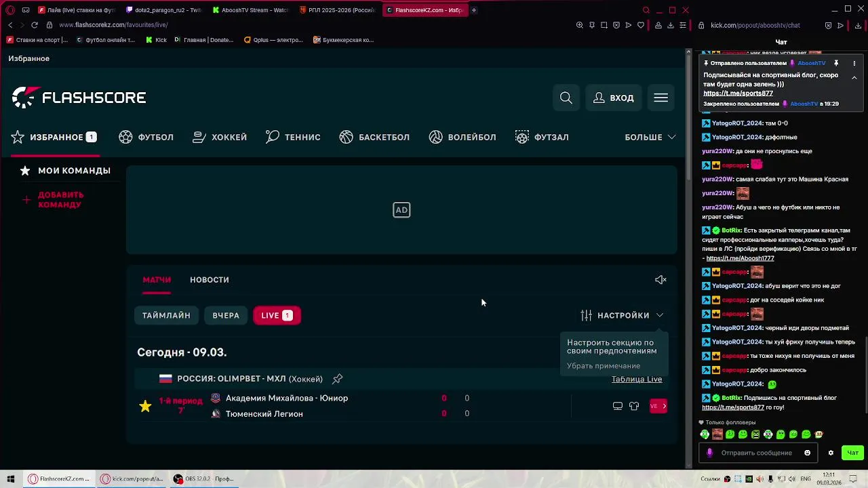The image size is (868, 488).
Task: Open the ФУТЗАЛ sport section
Action: point(542,137)
